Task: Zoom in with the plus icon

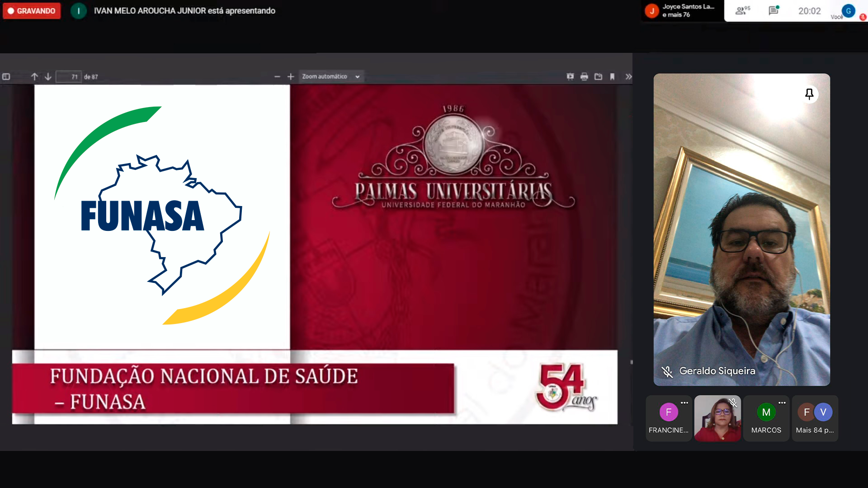Action: (x=291, y=77)
